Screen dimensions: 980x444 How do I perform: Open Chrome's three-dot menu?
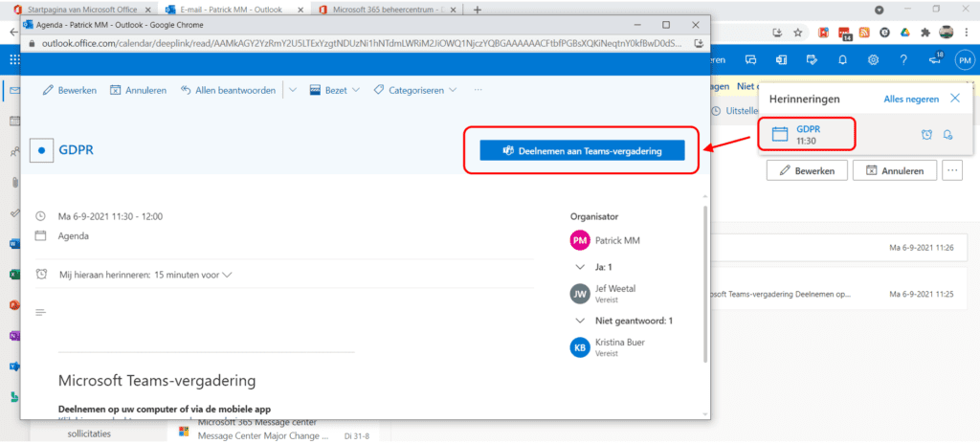coord(969,33)
